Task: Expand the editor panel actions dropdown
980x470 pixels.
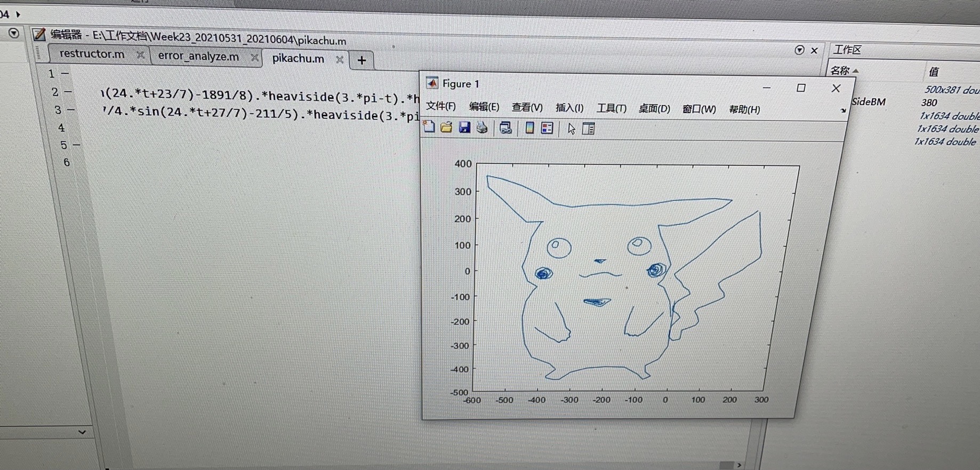Action: tap(799, 50)
